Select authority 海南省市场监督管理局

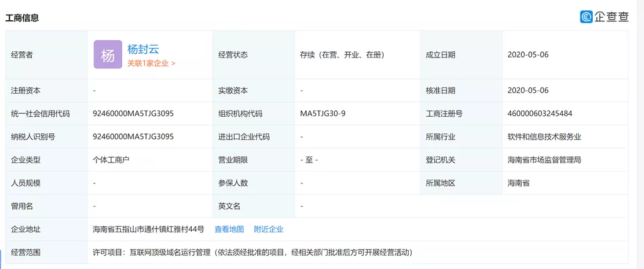[x=544, y=160]
